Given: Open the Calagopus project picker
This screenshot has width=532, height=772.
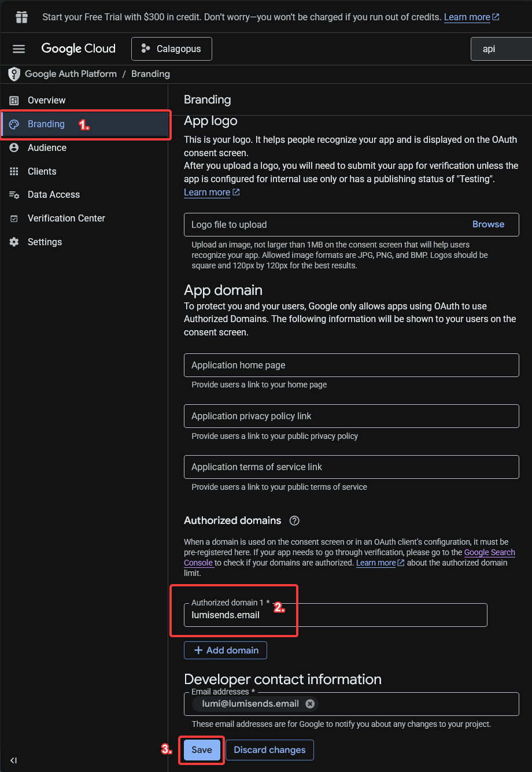Looking at the screenshot, I should click(172, 49).
